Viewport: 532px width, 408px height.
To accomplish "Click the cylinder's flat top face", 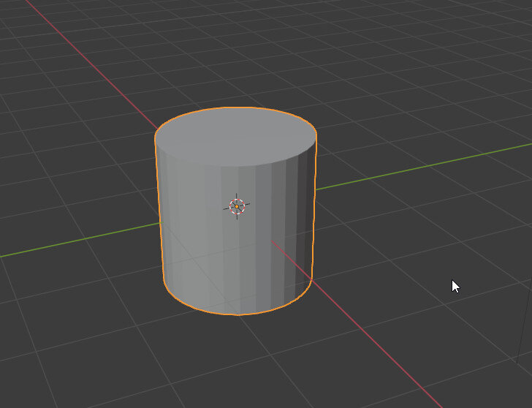I will (x=236, y=137).
